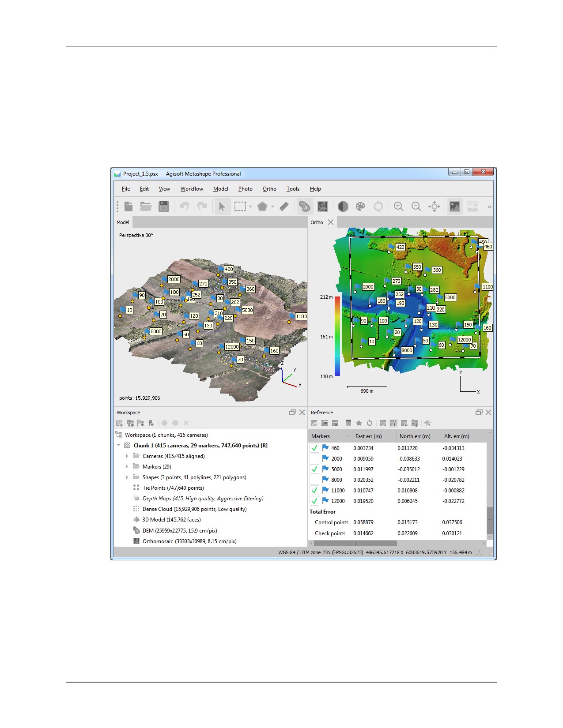This screenshot has height=728, width=563.
Task: Zoom in on the ortho view
Action: [x=398, y=206]
